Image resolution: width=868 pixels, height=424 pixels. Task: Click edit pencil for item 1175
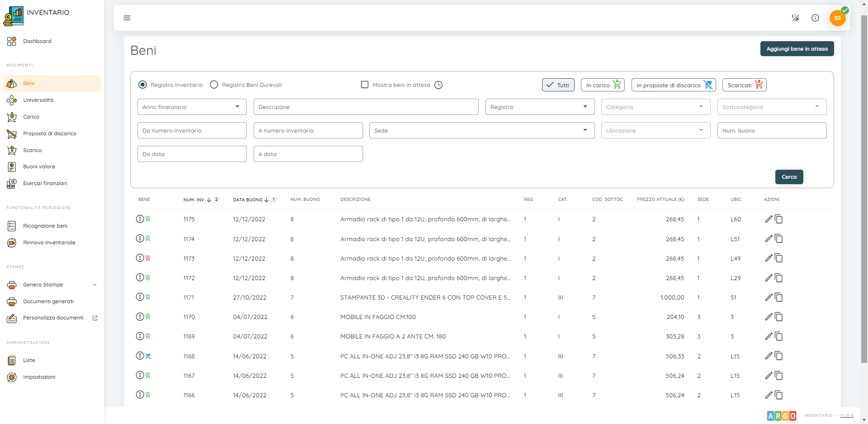(x=769, y=219)
